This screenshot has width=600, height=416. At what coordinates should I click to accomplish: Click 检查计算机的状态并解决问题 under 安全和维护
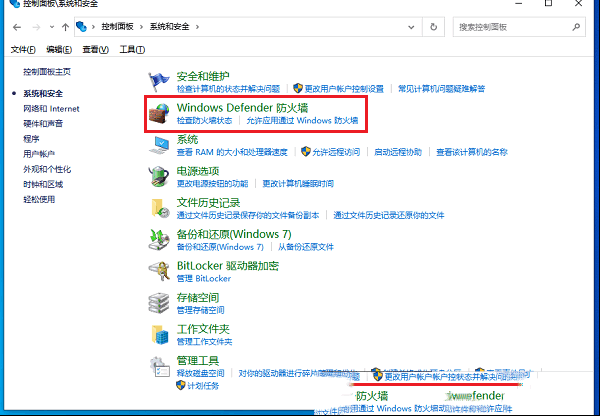click(x=228, y=89)
